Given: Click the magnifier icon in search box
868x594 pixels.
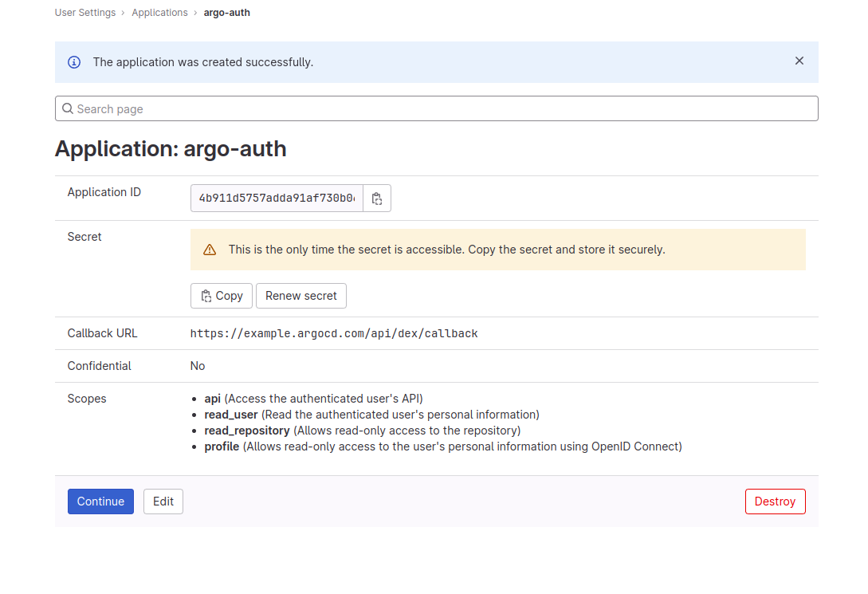Looking at the screenshot, I should (x=68, y=108).
